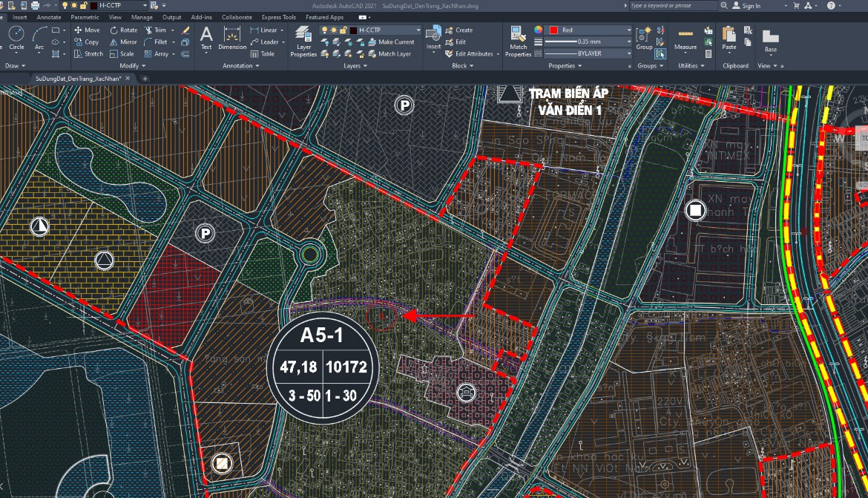Click the Group objects icon
The height and width of the screenshot is (498, 868).
tap(644, 38)
